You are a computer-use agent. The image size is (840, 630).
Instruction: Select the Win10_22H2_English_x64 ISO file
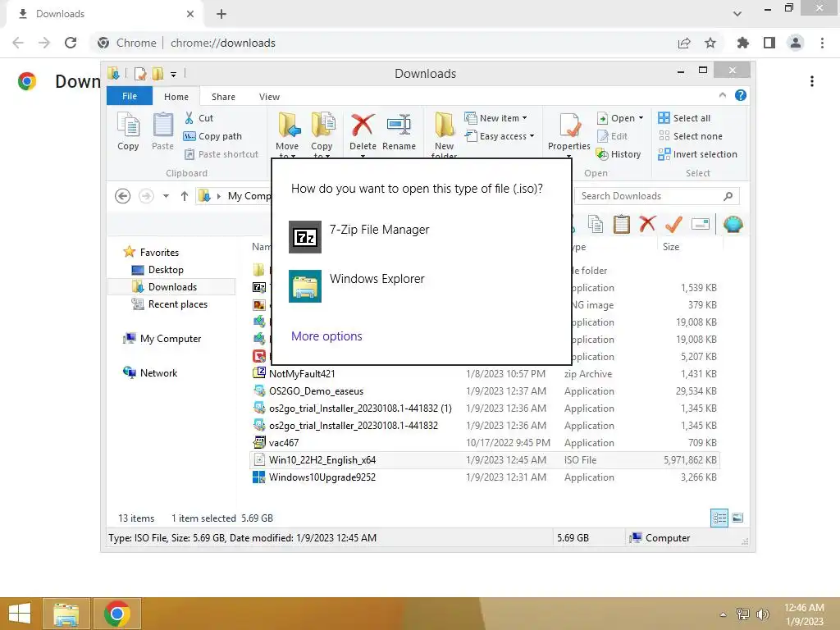point(485,459)
